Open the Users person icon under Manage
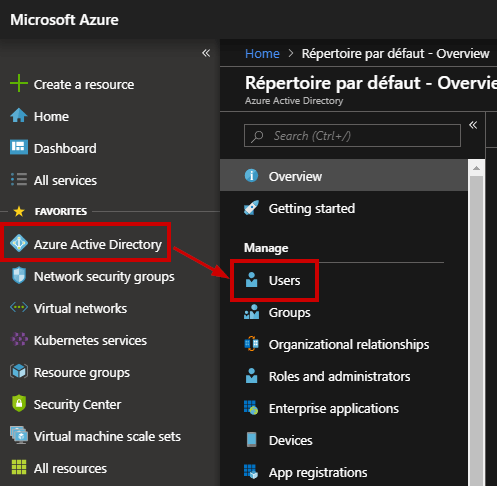The image size is (497, 486). point(251,280)
